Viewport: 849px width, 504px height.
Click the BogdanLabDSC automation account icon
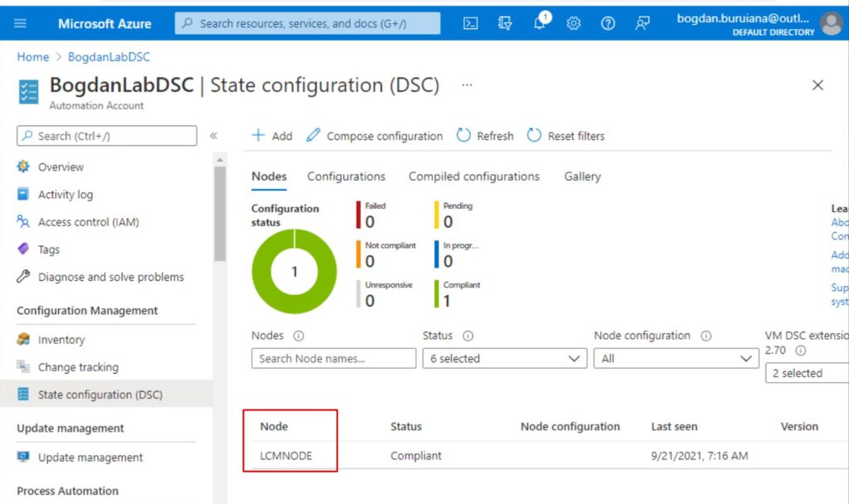coord(28,91)
